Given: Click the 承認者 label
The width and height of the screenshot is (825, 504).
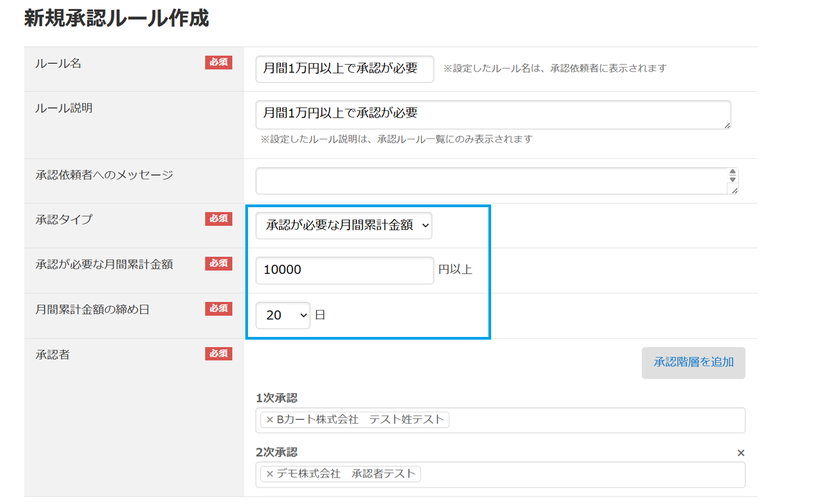Looking at the screenshot, I should pyautogui.click(x=52, y=355).
